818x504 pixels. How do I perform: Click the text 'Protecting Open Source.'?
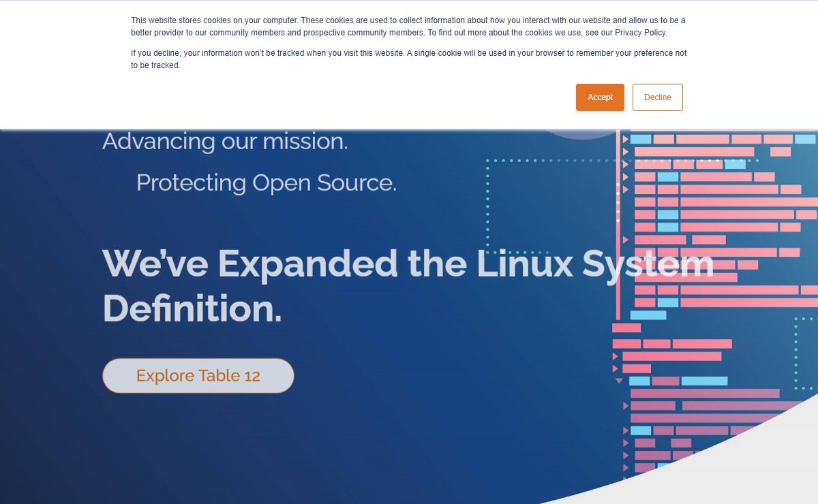(x=267, y=183)
